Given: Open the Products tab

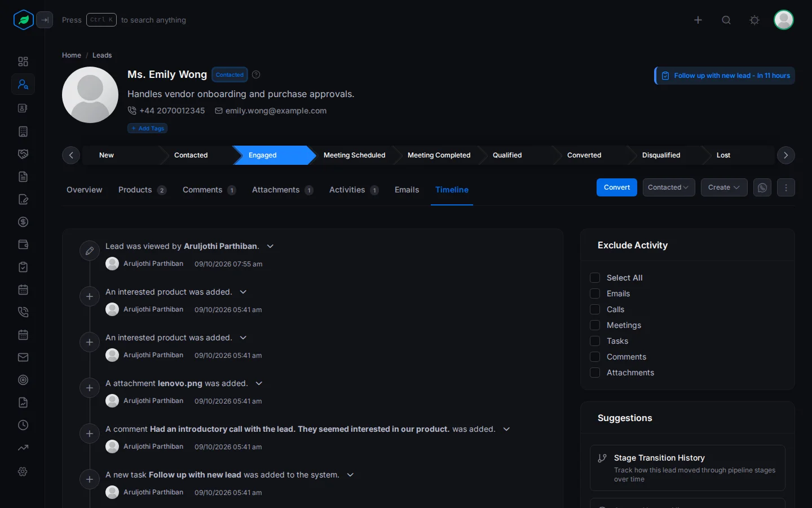Looking at the screenshot, I should (x=142, y=190).
